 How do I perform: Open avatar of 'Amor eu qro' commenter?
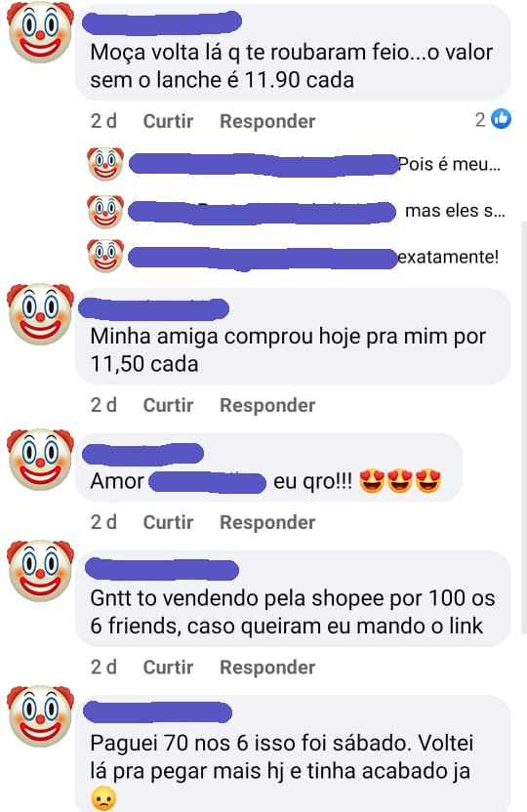[40, 460]
